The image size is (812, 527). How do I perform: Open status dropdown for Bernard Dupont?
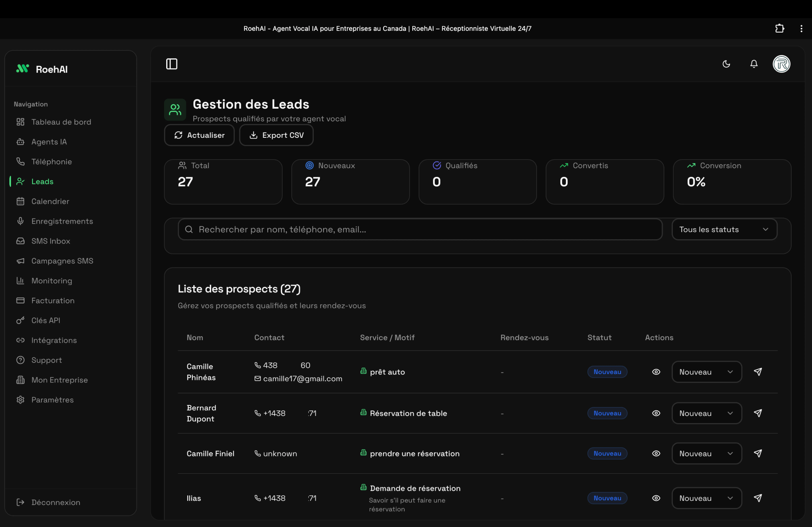(x=707, y=413)
